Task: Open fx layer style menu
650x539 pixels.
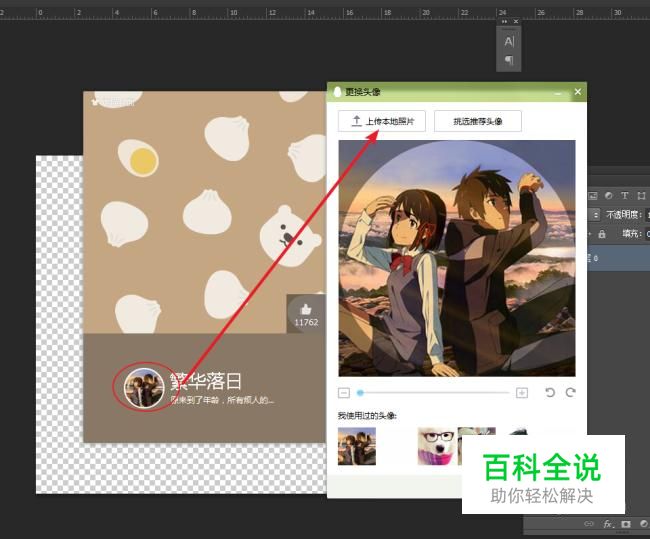Action: point(608,524)
